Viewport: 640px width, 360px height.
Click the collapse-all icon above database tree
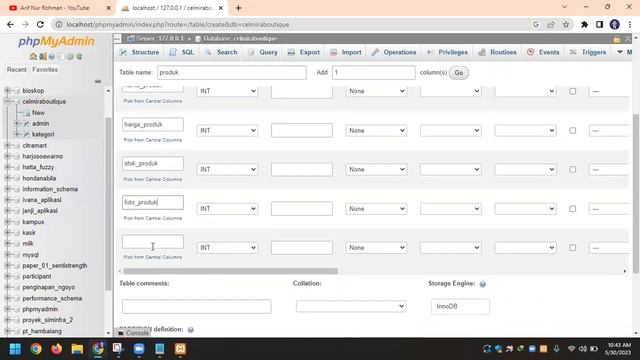point(98,81)
